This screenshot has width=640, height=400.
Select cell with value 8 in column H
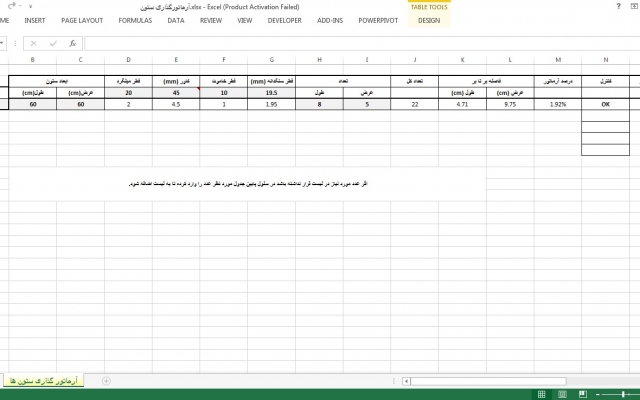click(319, 104)
